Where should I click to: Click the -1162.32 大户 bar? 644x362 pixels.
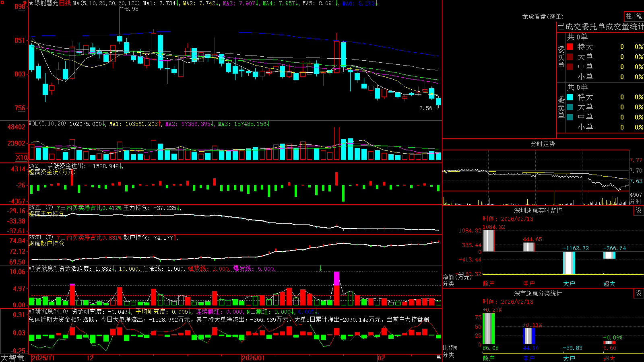(x=569, y=263)
